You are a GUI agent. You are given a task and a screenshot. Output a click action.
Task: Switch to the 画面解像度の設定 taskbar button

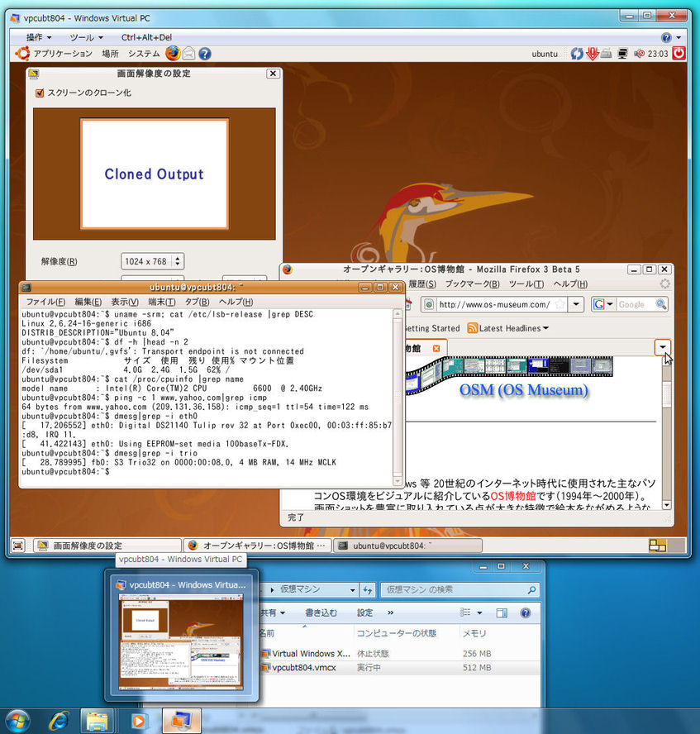point(107,546)
